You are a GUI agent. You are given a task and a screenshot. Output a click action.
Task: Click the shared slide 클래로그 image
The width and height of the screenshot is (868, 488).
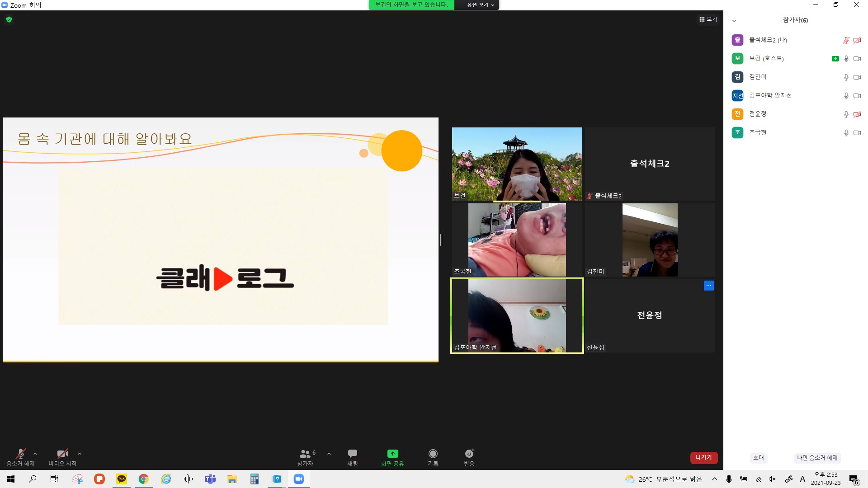pyautogui.click(x=223, y=247)
